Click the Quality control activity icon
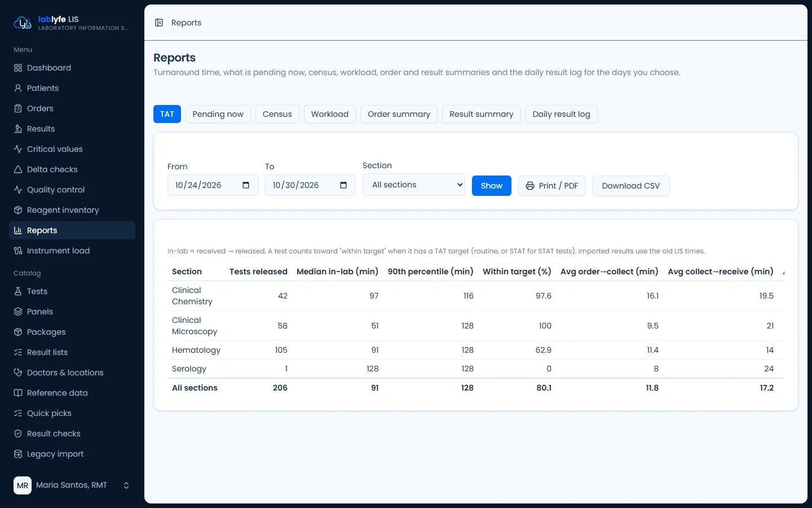Viewport: 812px width, 508px height. point(18,190)
